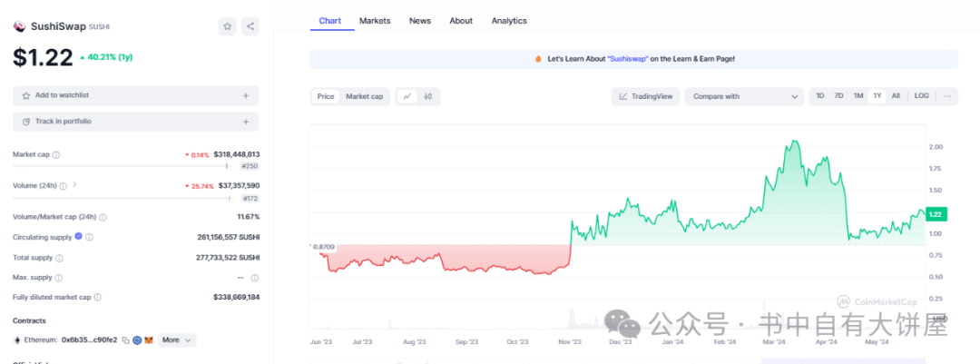Screen dimensions: 980x364
Task: Click info icon beside Max. supply value
Action: 255,278
